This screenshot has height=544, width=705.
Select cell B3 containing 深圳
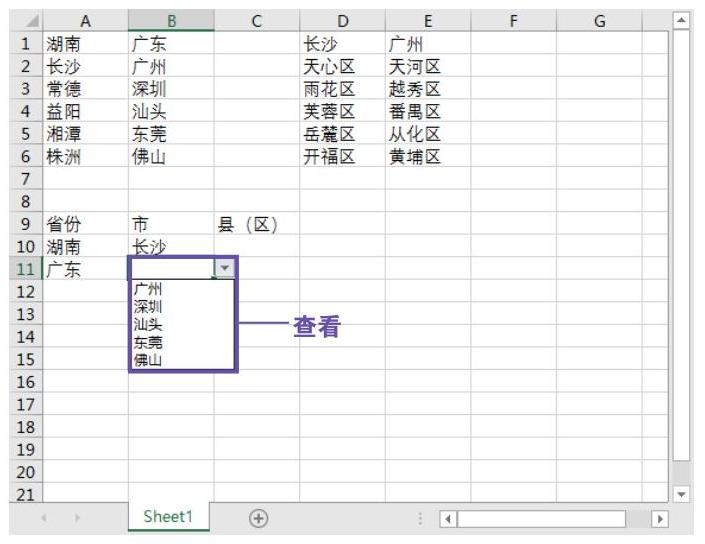point(171,88)
